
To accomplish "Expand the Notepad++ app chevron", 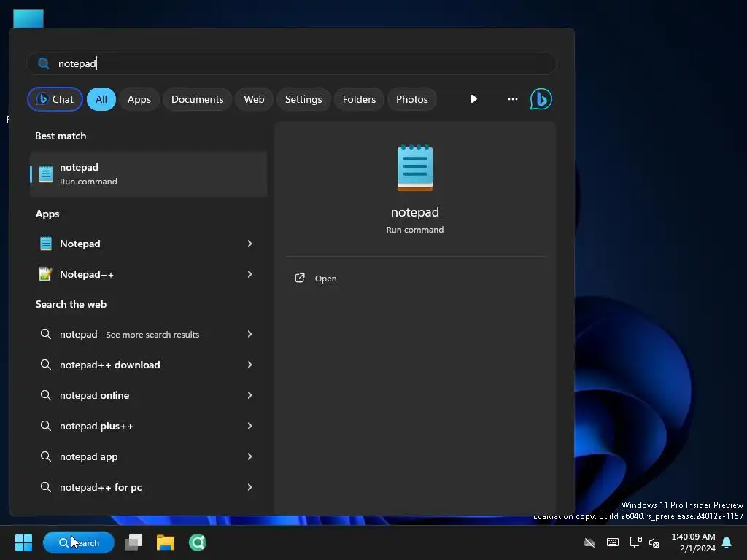I will pyautogui.click(x=249, y=274).
